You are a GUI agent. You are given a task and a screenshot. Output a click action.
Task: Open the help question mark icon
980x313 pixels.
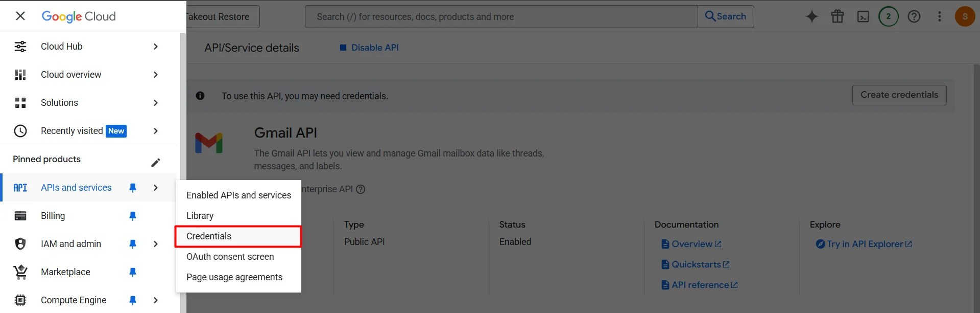click(x=914, y=16)
